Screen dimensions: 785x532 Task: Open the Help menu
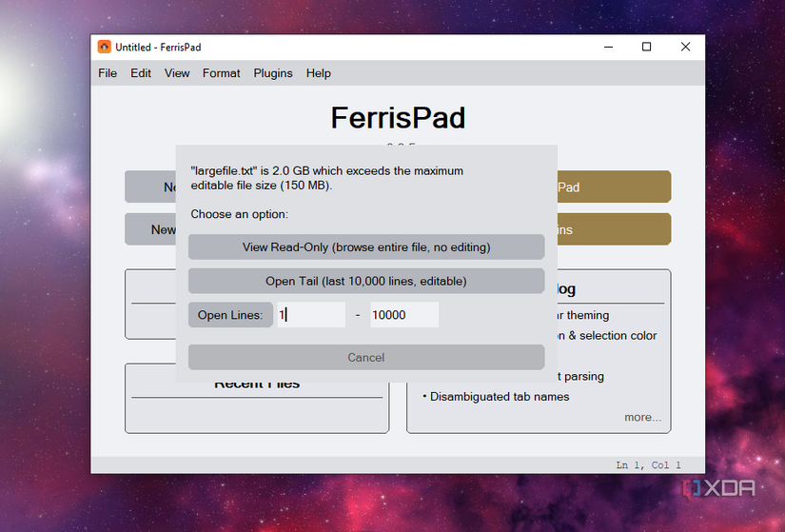[319, 73]
